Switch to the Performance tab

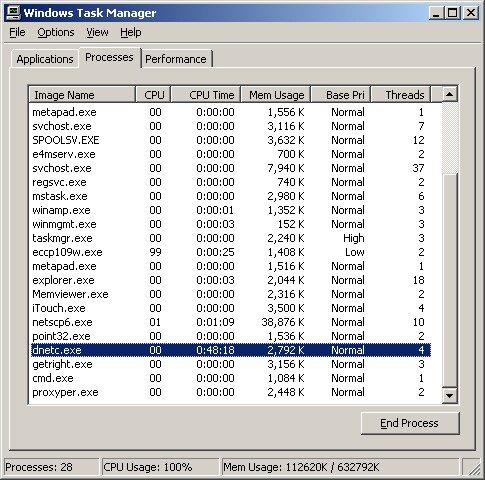point(176,59)
